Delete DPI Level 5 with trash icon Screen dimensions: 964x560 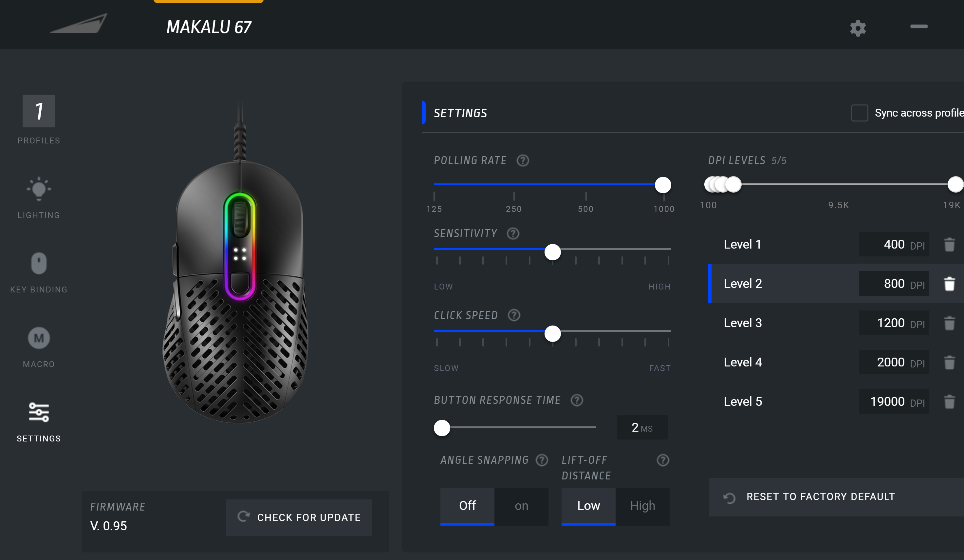949,401
